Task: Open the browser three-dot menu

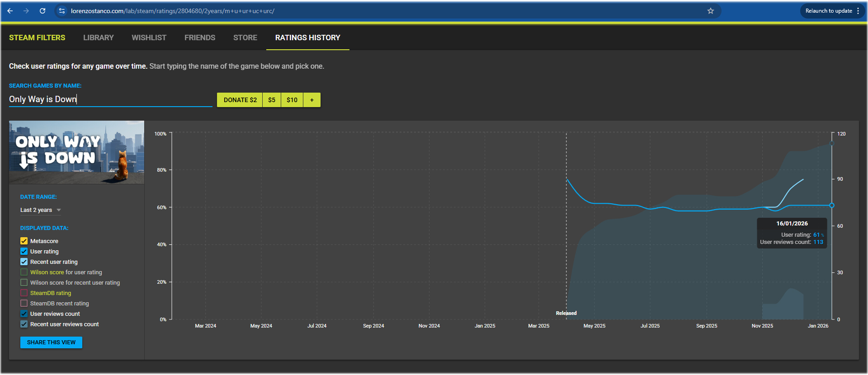Action: (x=858, y=11)
